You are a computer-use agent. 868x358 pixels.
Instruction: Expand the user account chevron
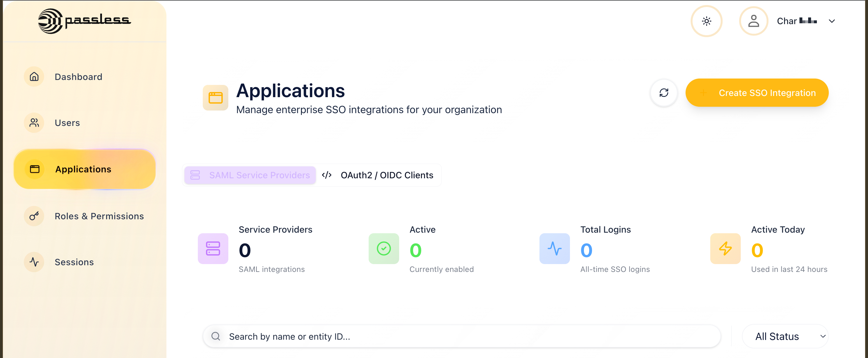point(832,21)
